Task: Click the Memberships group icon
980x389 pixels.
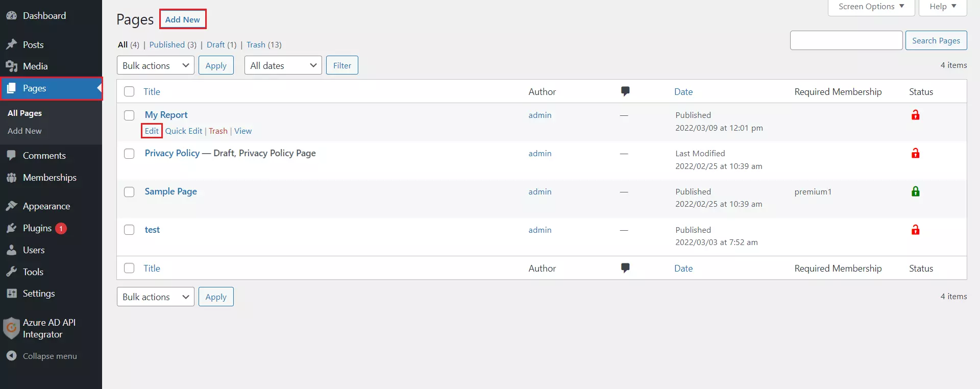Action: click(x=11, y=178)
